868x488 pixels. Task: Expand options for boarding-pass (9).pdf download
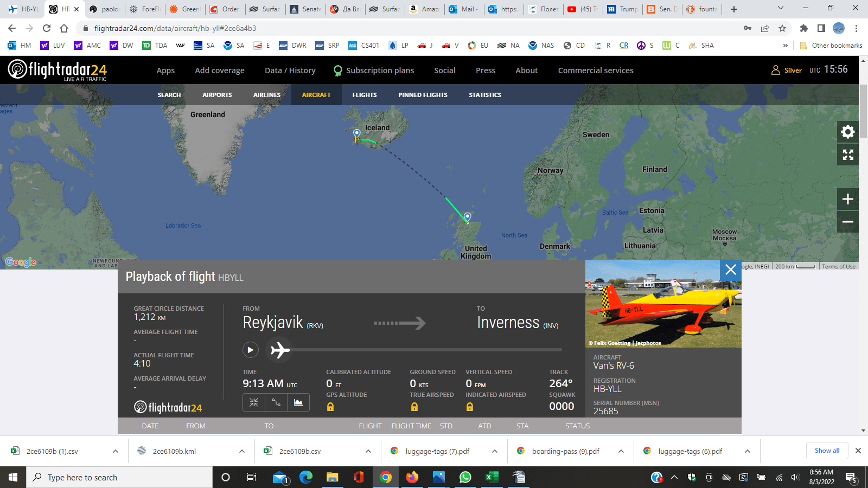point(621,451)
